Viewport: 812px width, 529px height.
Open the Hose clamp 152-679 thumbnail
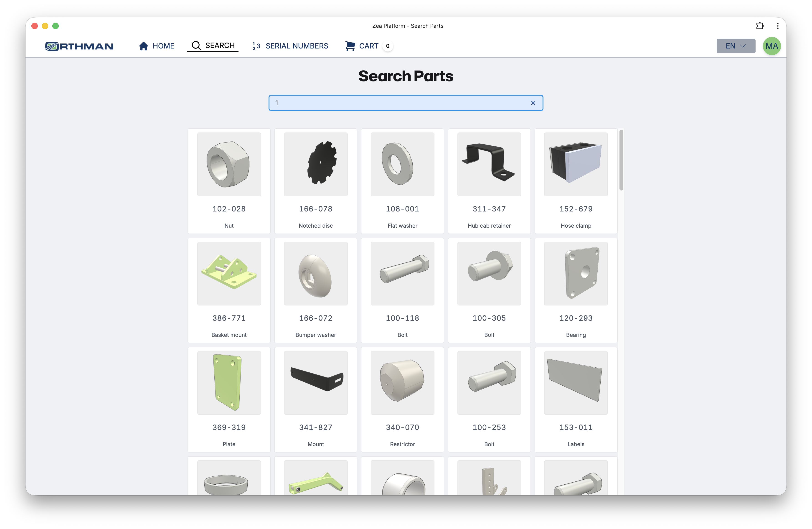tap(576, 164)
